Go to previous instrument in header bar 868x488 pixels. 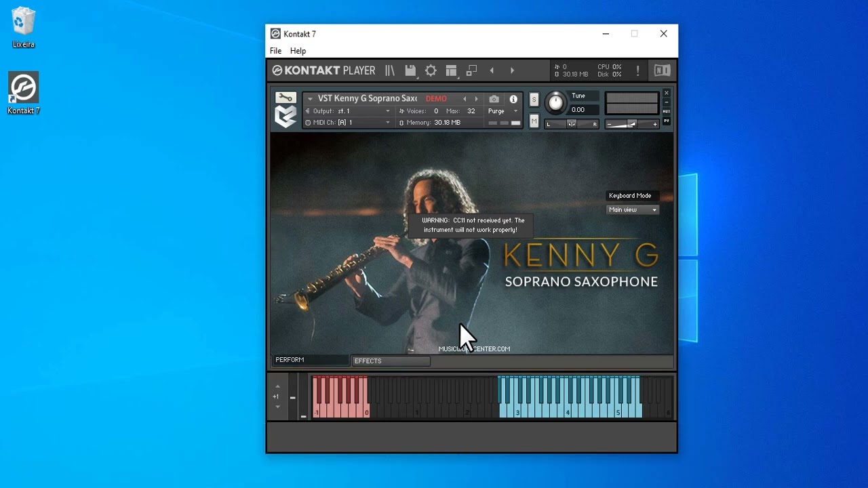[x=492, y=70]
